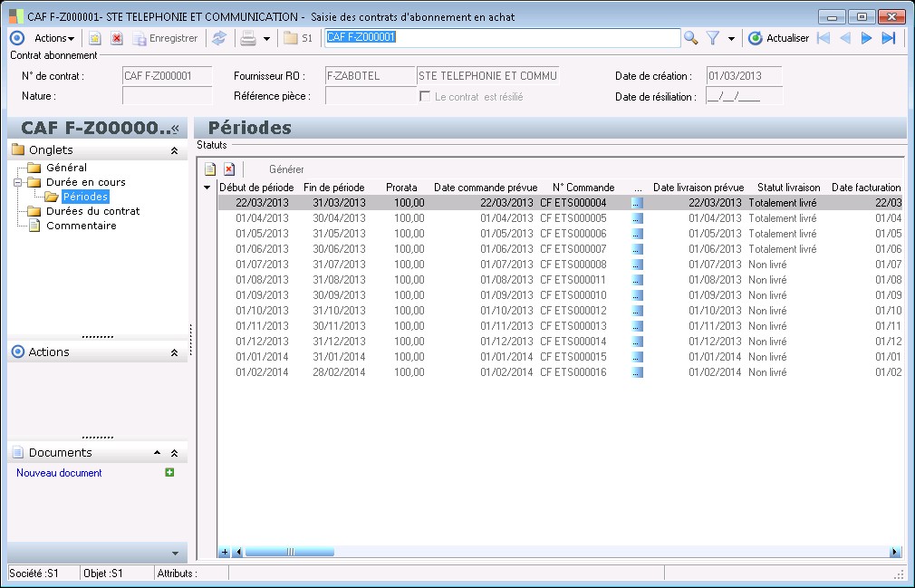Open Durées du contrat tree item

coord(92,211)
